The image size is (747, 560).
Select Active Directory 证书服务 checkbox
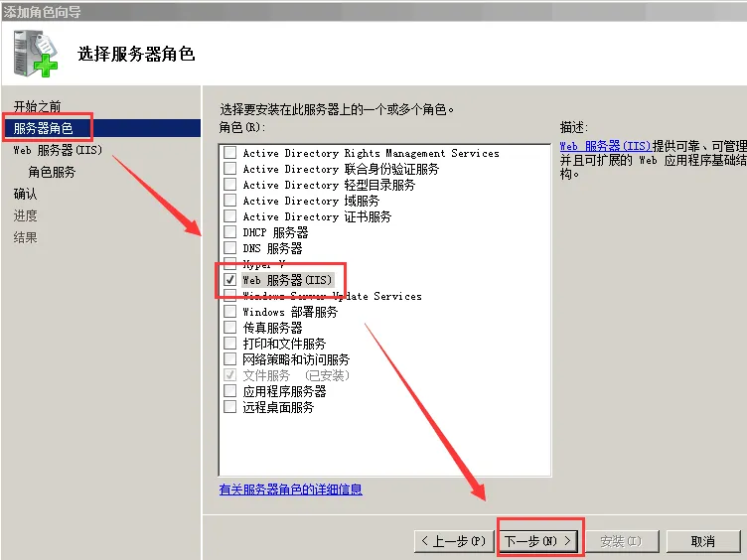230,215
